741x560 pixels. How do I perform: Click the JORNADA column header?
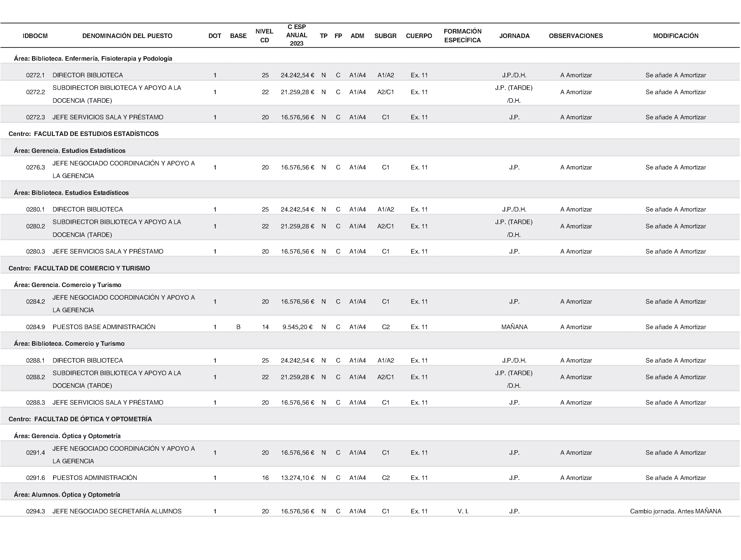514,36
